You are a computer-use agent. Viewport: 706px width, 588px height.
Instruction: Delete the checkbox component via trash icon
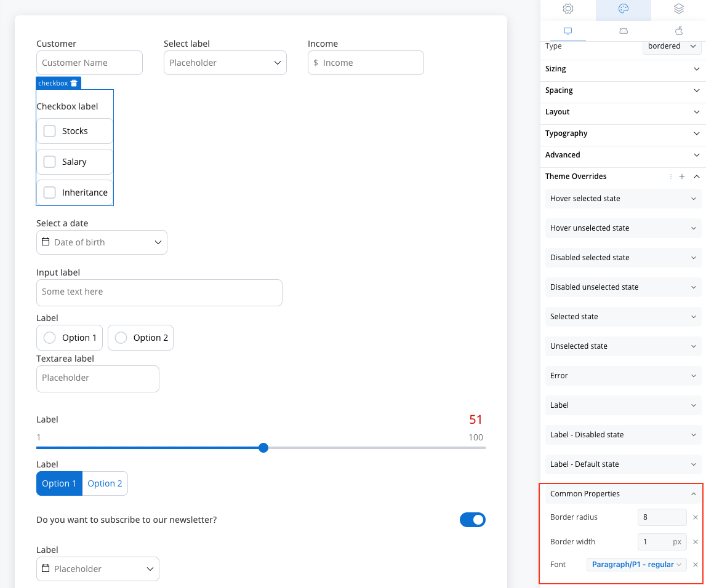(74, 83)
